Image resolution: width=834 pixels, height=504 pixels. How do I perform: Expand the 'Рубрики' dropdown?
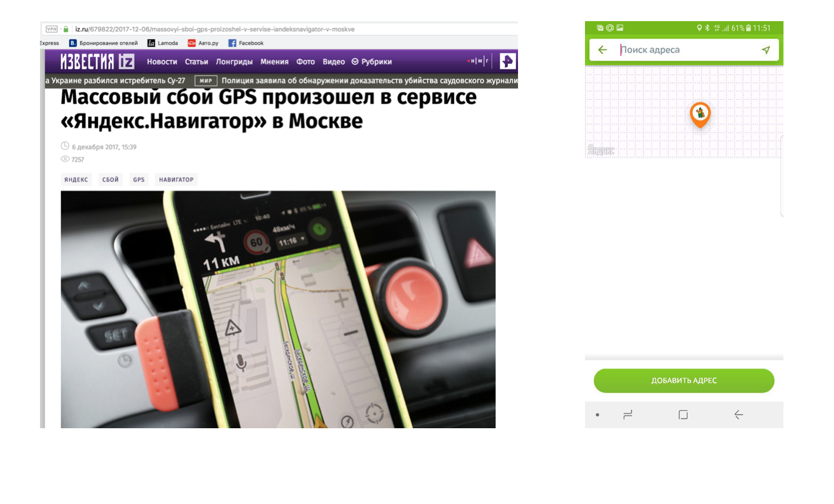pos(372,62)
